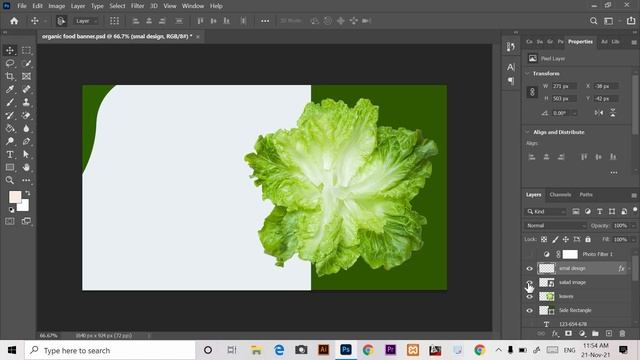This screenshot has width=640, height=360.
Task: Toggle Quick Mask mode
Action: [10, 221]
